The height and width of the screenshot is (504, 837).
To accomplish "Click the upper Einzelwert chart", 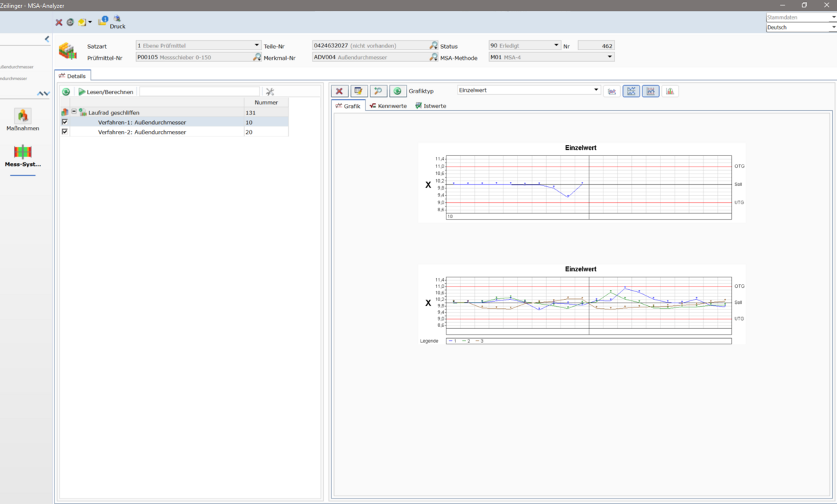I will 582,183.
